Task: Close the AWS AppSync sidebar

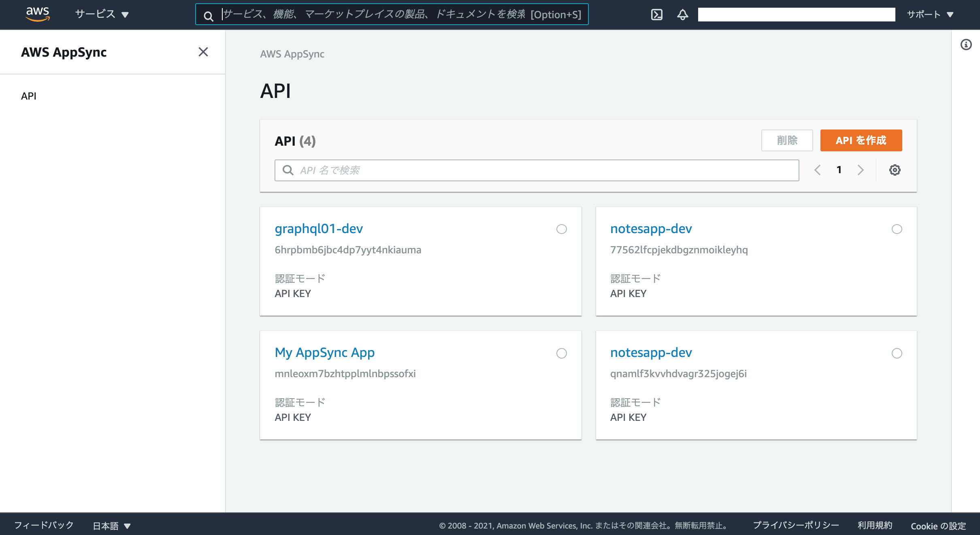Action: click(x=203, y=52)
